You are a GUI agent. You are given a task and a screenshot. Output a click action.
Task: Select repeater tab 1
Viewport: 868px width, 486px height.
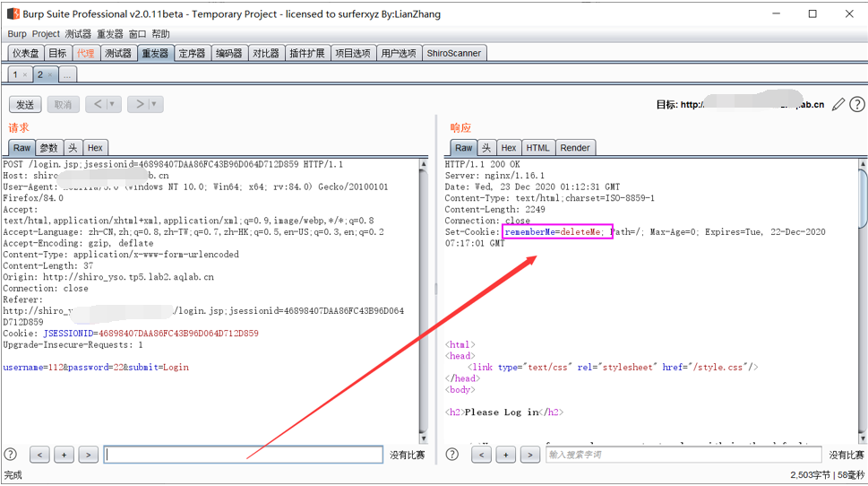[x=15, y=74]
